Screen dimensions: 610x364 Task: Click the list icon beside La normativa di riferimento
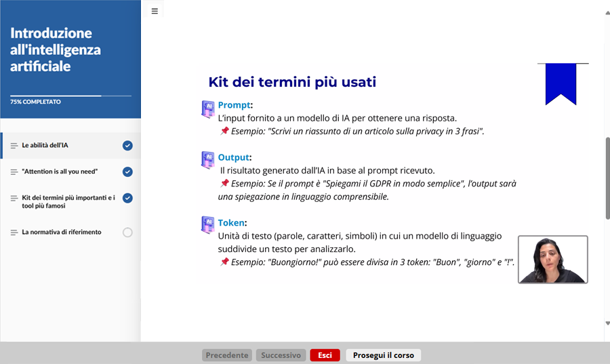(14, 232)
